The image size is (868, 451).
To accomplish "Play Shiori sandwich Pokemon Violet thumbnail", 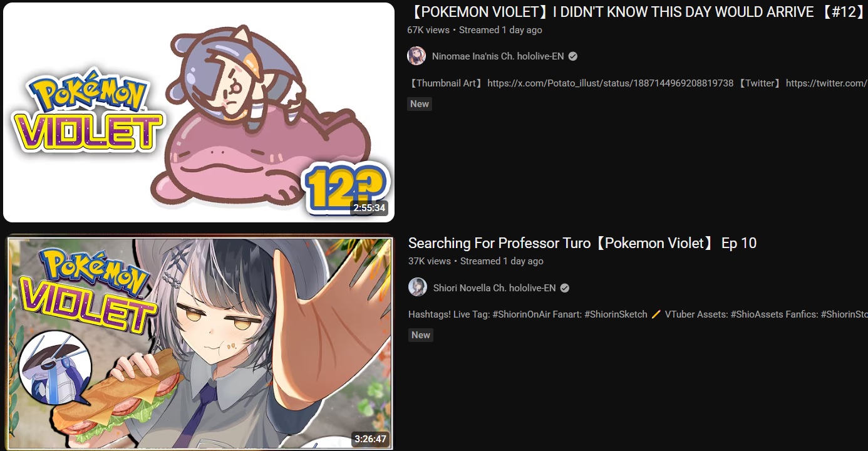I will pyautogui.click(x=199, y=343).
